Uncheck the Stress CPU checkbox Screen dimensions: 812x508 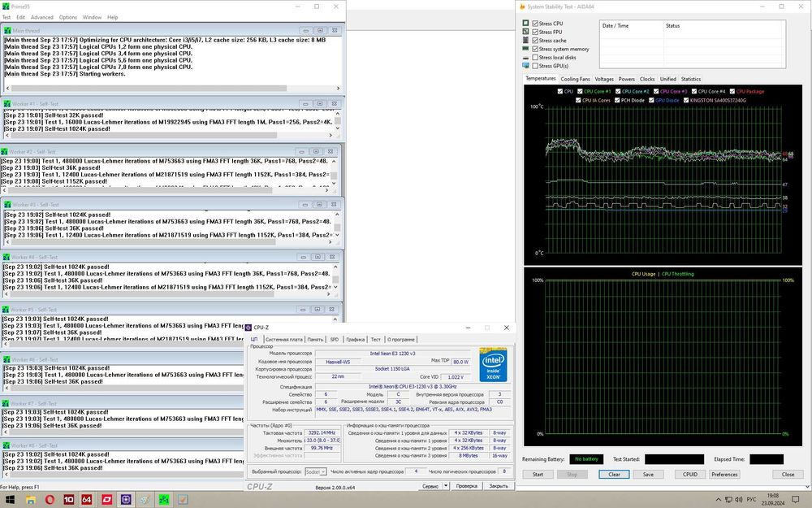pyautogui.click(x=535, y=24)
